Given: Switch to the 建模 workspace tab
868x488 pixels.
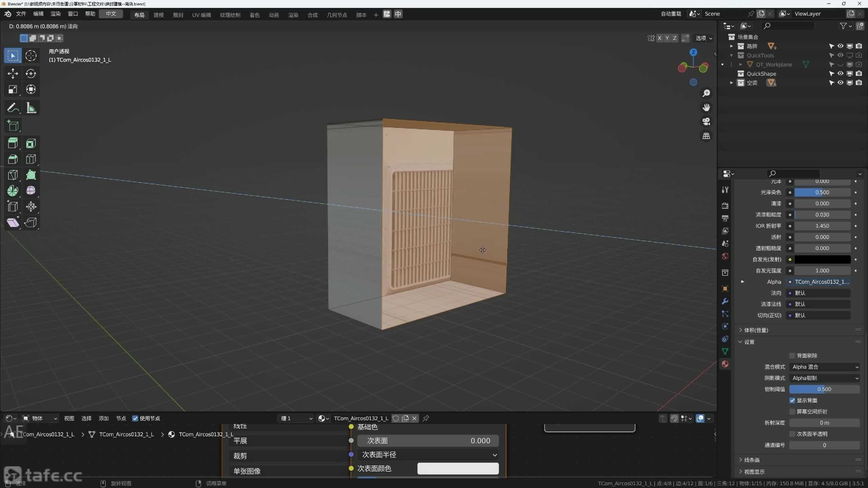Looking at the screenshot, I should coord(159,15).
